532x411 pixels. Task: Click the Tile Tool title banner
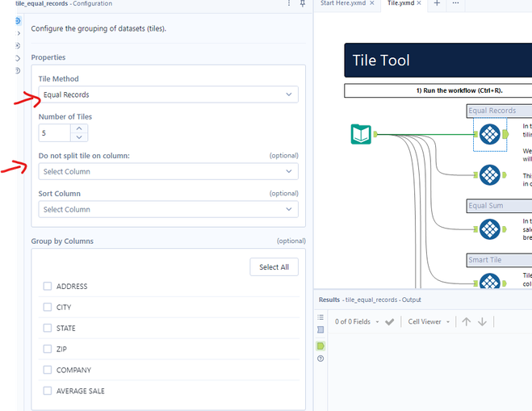[438, 61]
